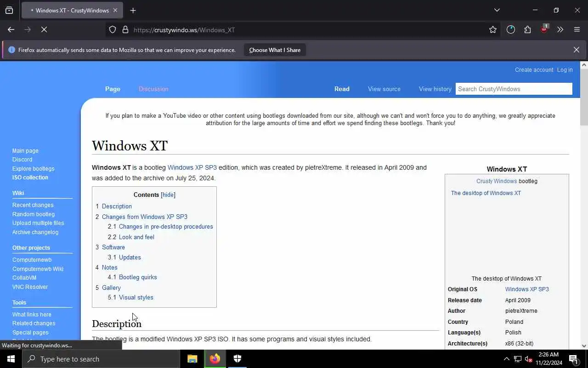The image size is (588, 368).
Task: Hide the Contents table
Action: pyautogui.click(x=168, y=195)
